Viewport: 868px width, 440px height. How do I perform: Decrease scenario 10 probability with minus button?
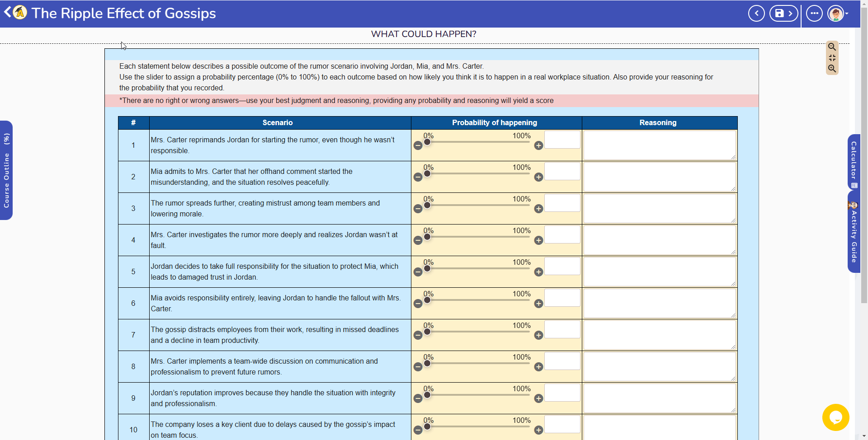tap(418, 431)
